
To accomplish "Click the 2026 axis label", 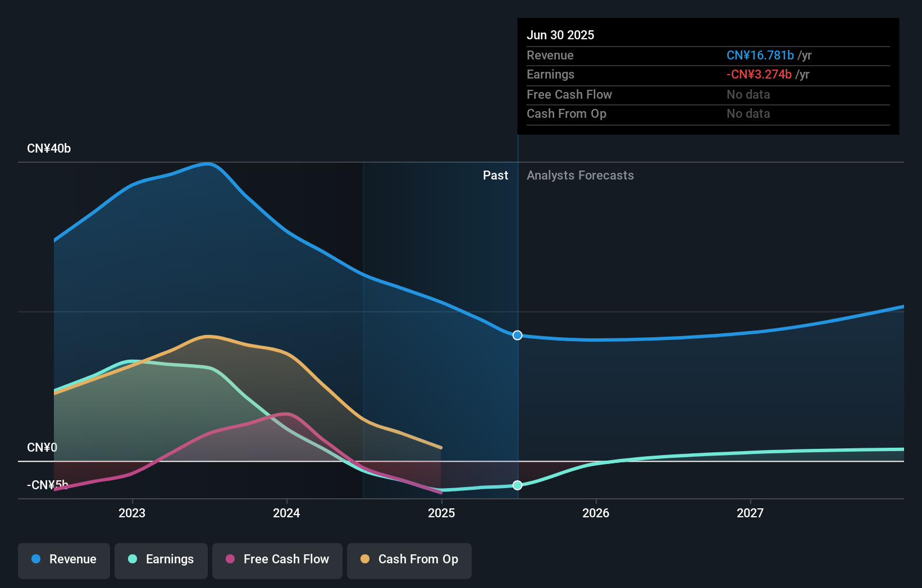I will pos(597,512).
